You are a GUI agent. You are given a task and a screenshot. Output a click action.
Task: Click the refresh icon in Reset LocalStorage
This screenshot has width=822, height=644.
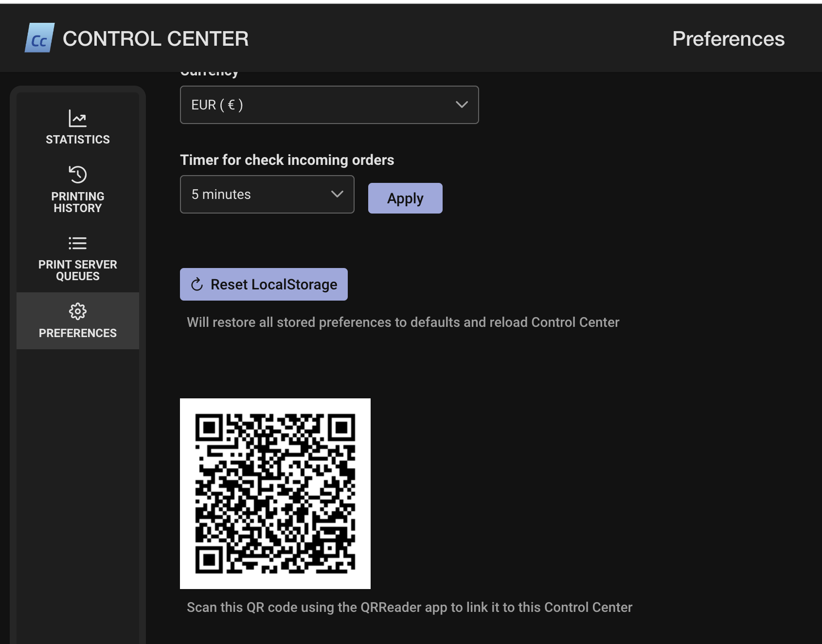197,285
